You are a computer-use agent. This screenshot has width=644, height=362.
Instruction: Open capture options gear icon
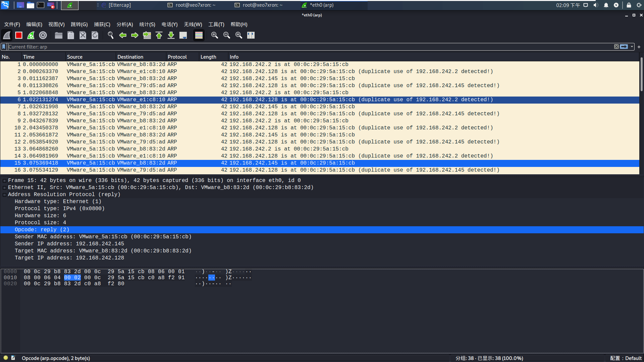coord(43,35)
